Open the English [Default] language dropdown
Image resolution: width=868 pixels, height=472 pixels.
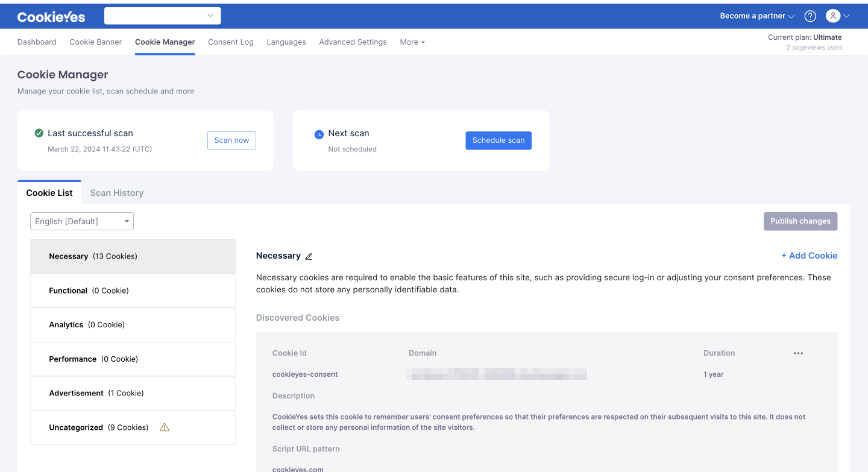tap(82, 221)
